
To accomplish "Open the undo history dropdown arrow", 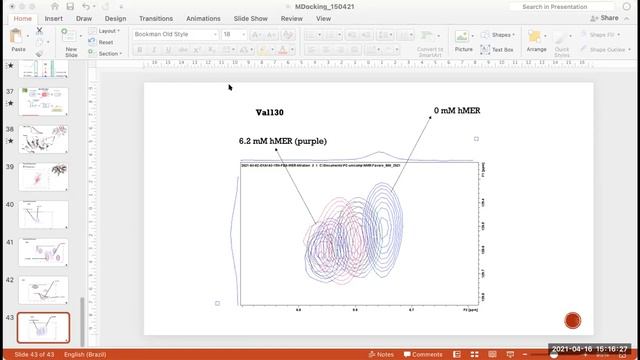I will [94, 7].
